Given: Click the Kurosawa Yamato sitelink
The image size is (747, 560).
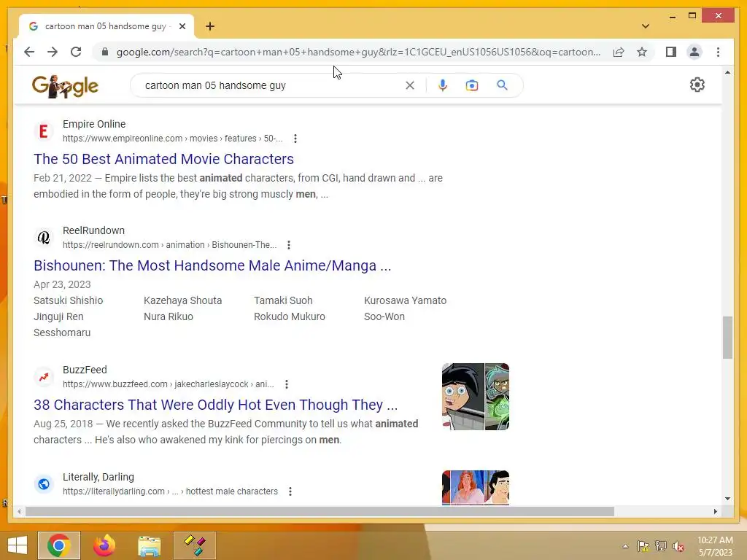Looking at the screenshot, I should [x=405, y=300].
